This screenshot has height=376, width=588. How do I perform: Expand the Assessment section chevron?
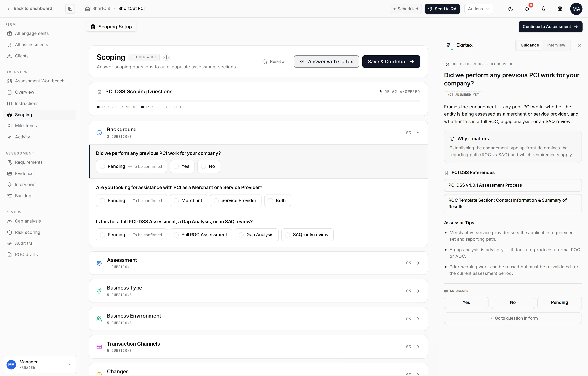click(418, 263)
